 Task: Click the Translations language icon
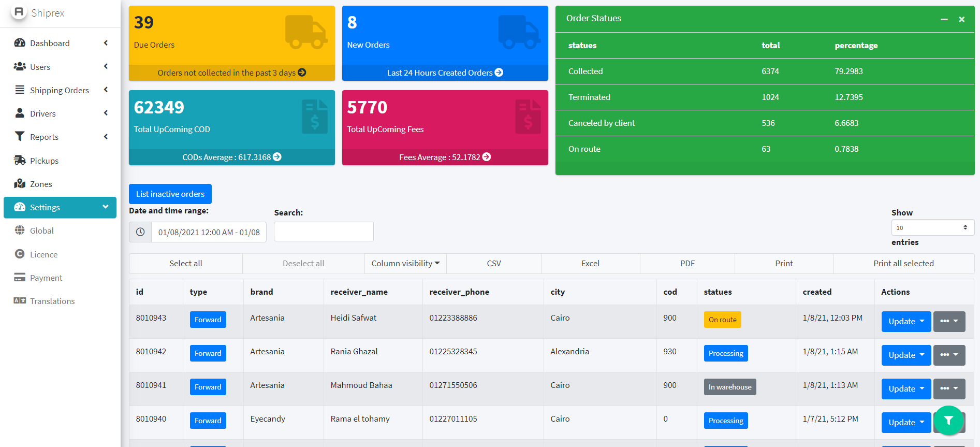pos(20,300)
